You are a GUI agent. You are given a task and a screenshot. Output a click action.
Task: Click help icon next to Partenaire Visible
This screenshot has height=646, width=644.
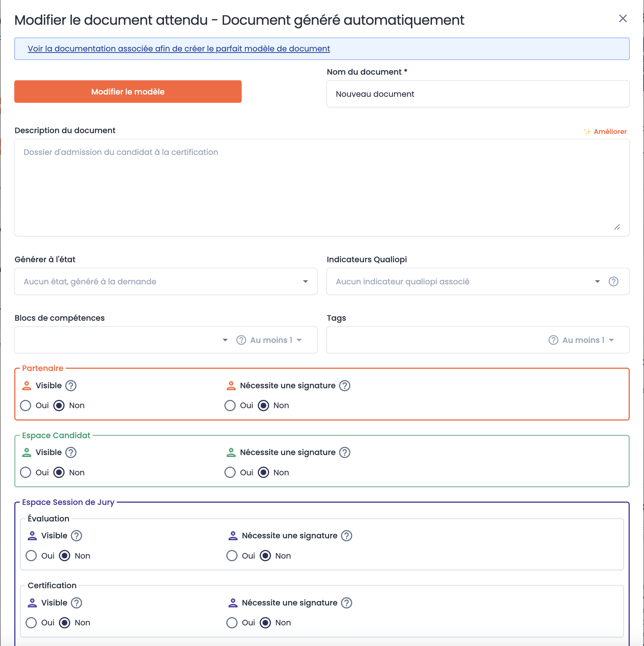tap(71, 386)
